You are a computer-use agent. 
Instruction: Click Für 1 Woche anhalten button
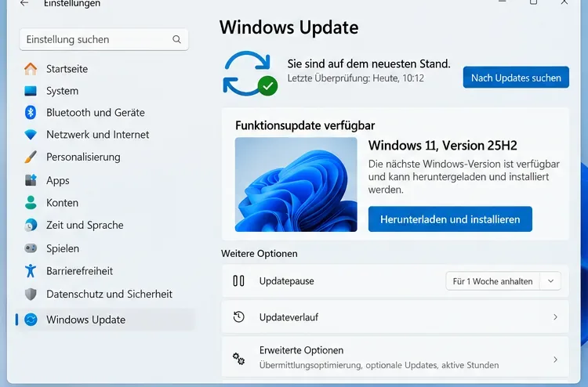493,281
